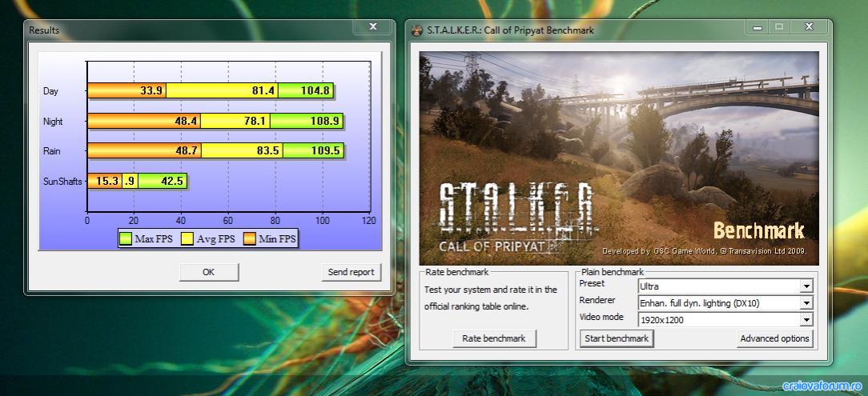Viewport: 868px width, 396px height.
Task: Expand the Preset dropdown arrow
Action: click(x=806, y=286)
